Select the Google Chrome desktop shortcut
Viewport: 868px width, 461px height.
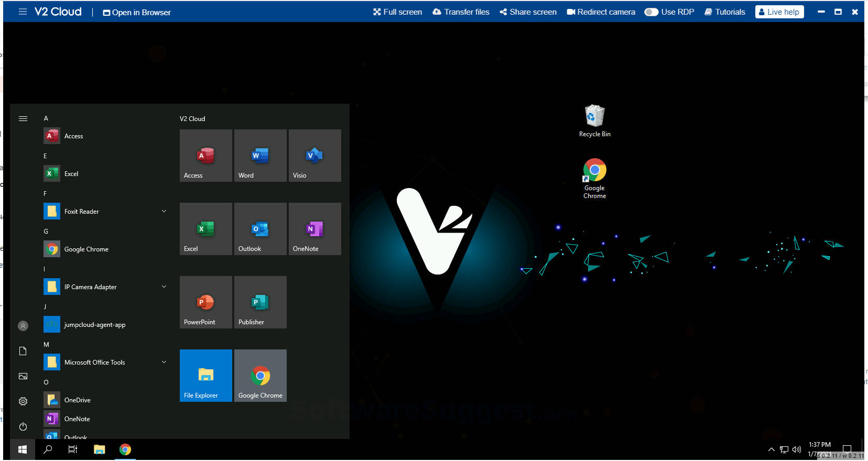click(594, 179)
